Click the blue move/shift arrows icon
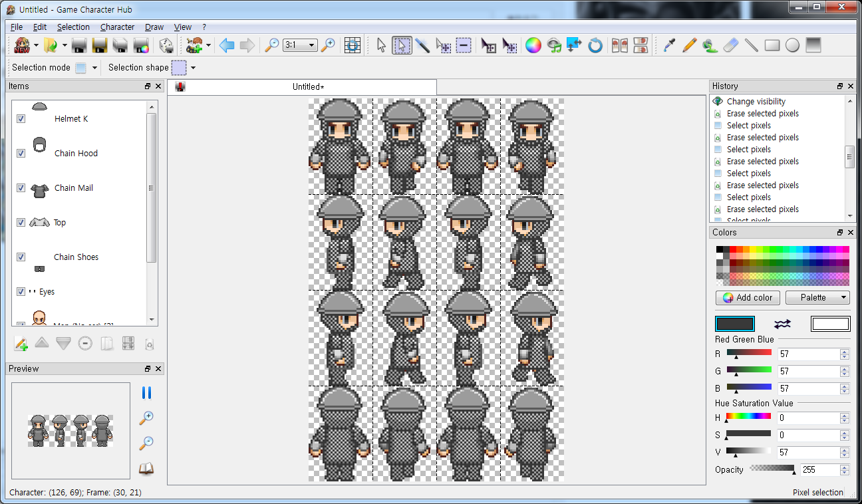Screen dimensions: 862x504 [x=575, y=45]
